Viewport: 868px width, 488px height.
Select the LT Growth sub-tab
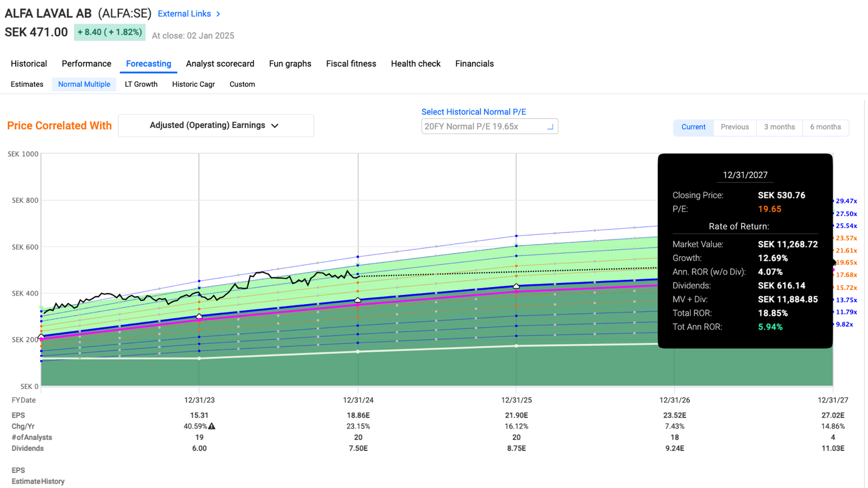pos(141,84)
